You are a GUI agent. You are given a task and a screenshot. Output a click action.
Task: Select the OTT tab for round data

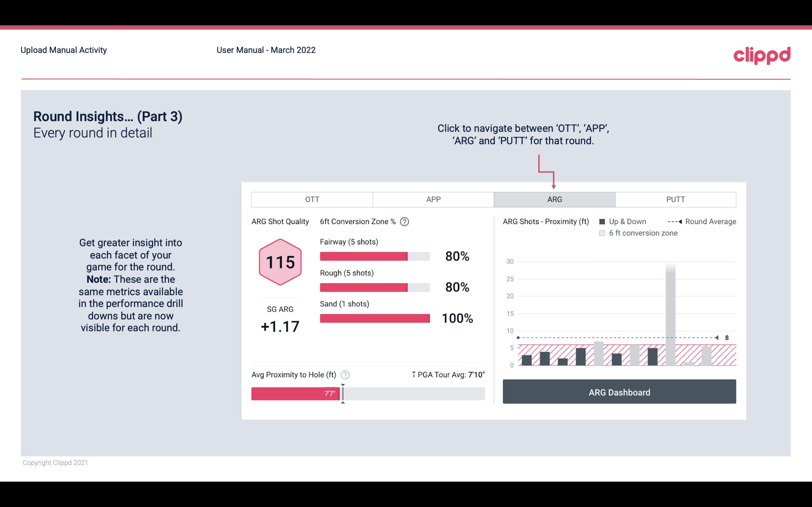pyautogui.click(x=311, y=199)
